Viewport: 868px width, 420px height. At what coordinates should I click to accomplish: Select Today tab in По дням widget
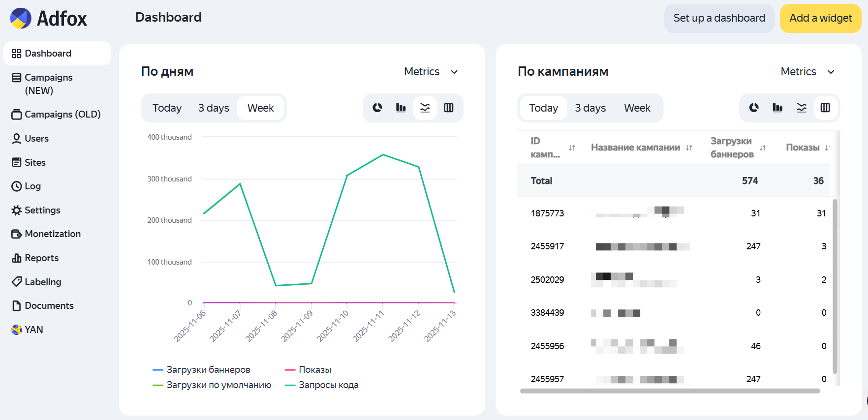click(x=167, y=108)
